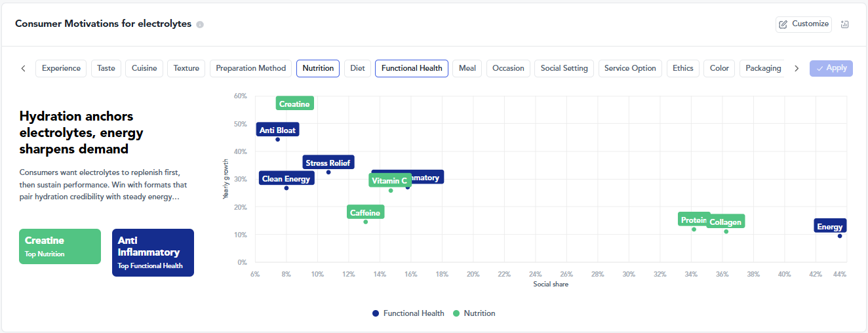Click the green Creatine Top Nutrition card
The height and width of the screenshot is (333, 868).
[x=60, y=246]
